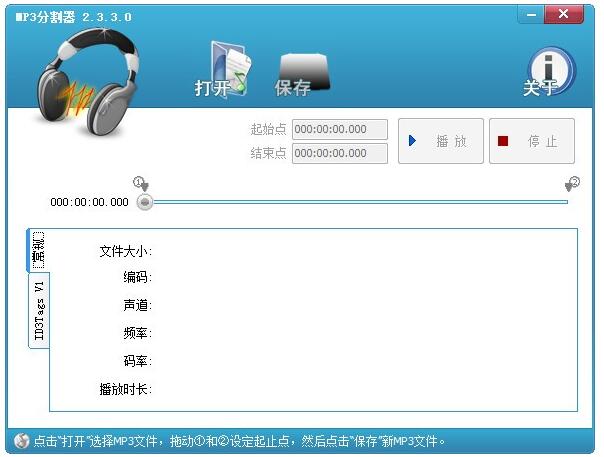This screenshot has height=457, width=604.
Task: Click the status bar hint text
Action: click(x=239, y=441)
